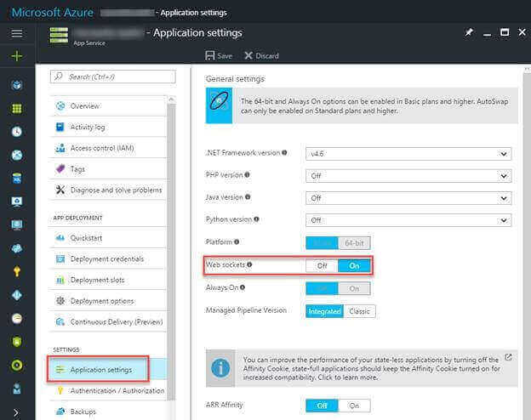Click the hamburger menu icon in sidebar
531x420 pixels.
pos(17,33)
